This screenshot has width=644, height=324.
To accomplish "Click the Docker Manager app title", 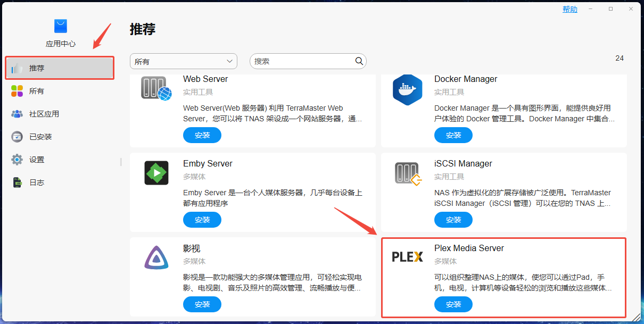I will tap(466, 79).
